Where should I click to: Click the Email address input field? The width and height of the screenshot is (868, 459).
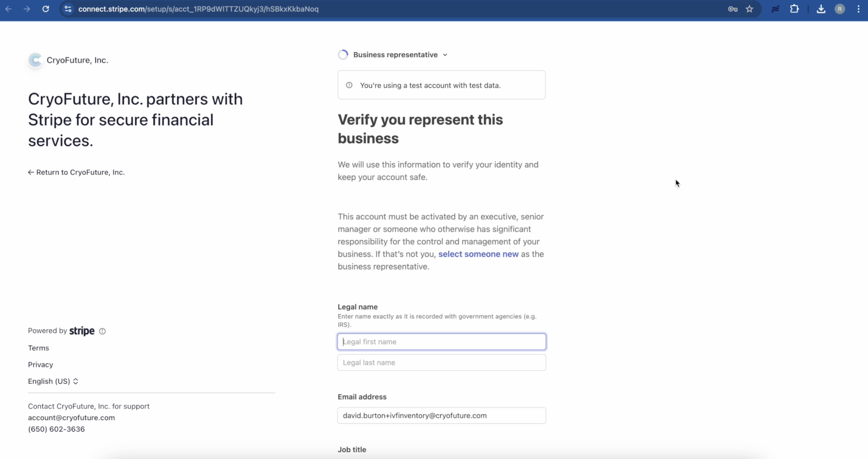click(x=442, y=415)
